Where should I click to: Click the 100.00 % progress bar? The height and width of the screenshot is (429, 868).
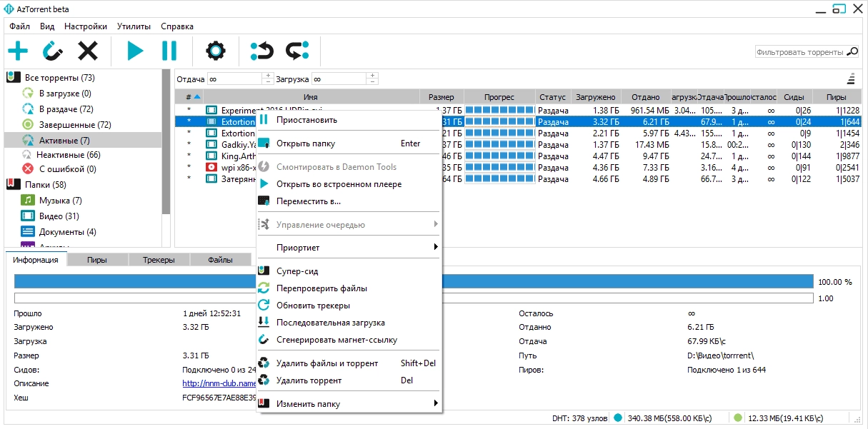(414, 281)
